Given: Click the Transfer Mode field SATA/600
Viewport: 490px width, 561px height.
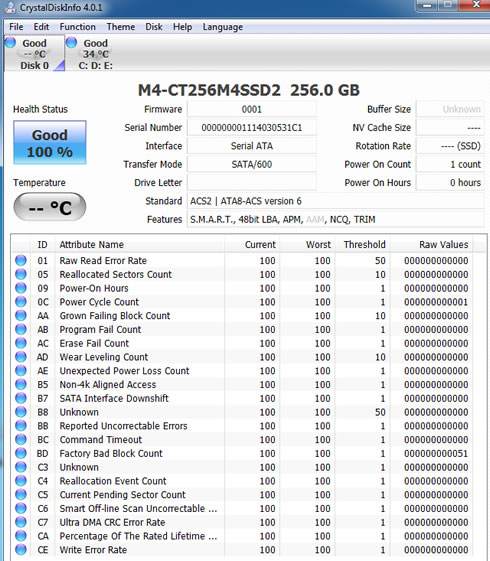Looking at the screenshot, I should [252, 164].
